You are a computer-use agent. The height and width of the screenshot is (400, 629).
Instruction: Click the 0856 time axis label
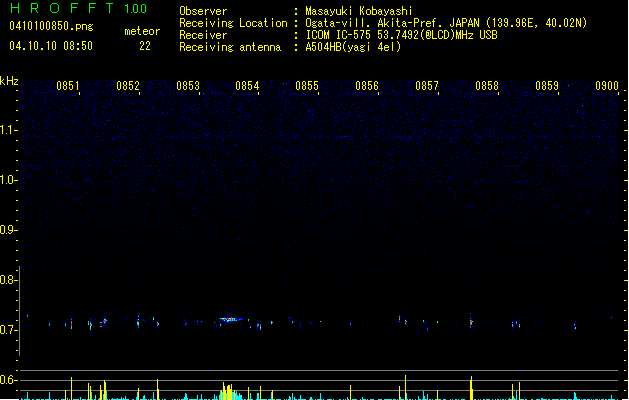(367, 86)
